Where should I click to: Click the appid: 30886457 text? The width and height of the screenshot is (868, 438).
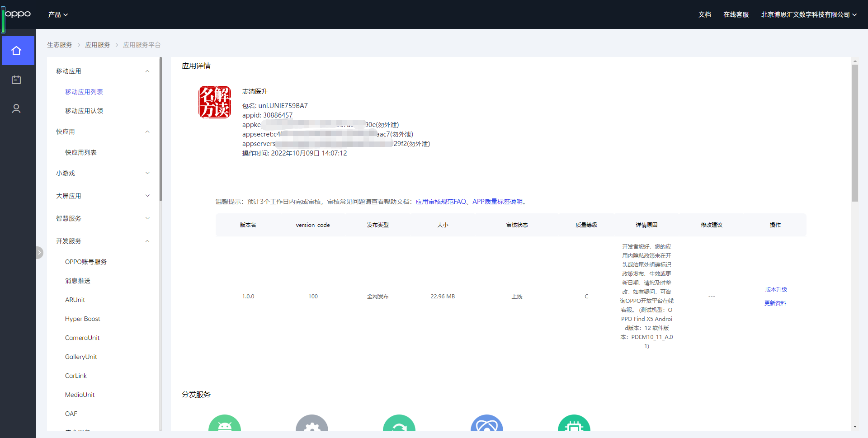(x=267, y=115)
